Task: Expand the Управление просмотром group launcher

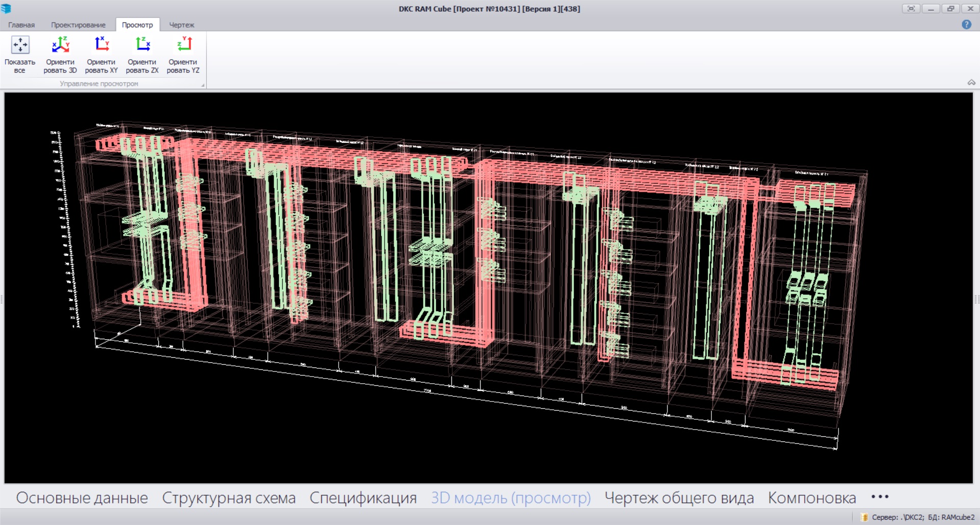Action: pyautogui.click(x=203, y=85)
